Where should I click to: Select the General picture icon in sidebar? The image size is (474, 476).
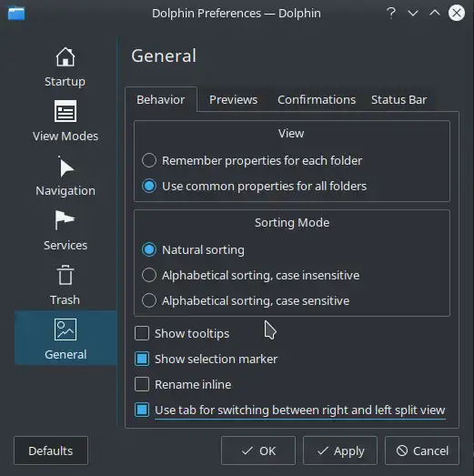[66, 329]
